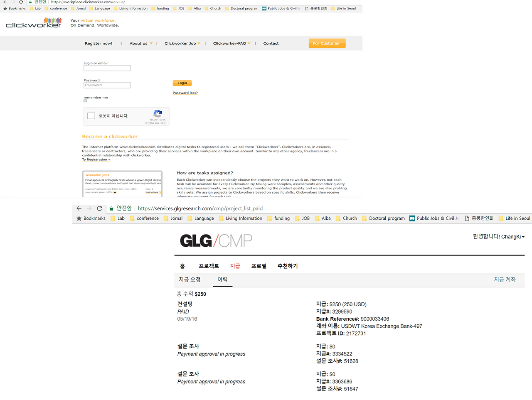Click the 'Login or email' input field
This screenshot has width=532, height=400.
pos(107,68)
